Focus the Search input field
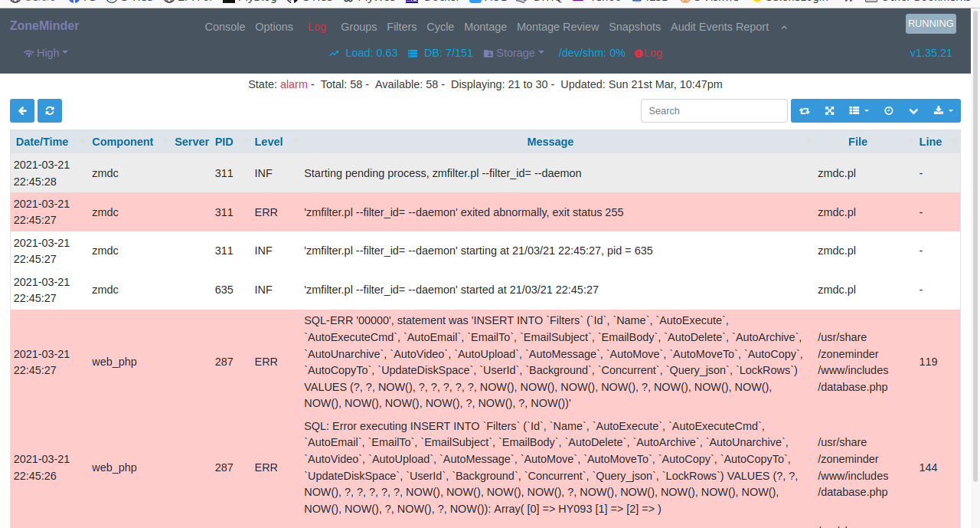 [x=714, y=110]
